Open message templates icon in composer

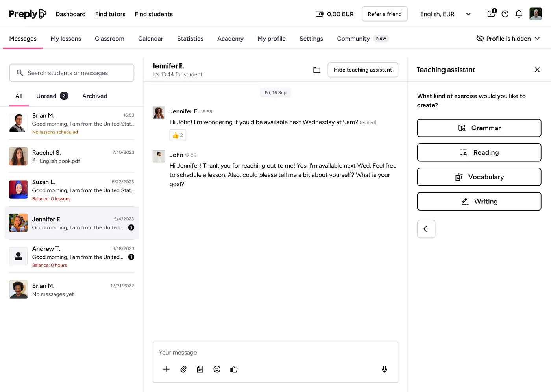(x=200, y=369)
